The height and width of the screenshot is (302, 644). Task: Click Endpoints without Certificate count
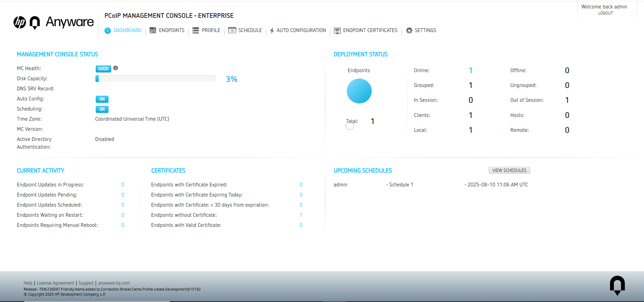[x=301, y=215]
